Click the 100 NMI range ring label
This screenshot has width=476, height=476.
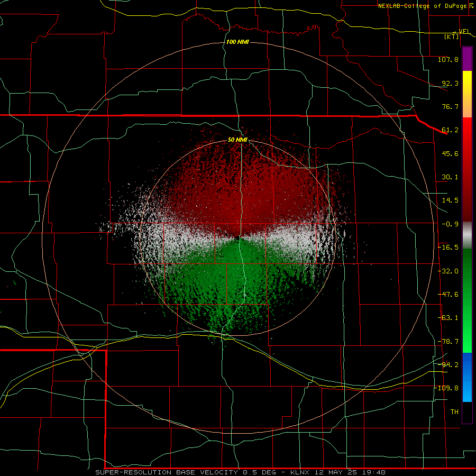pos(237,42)
